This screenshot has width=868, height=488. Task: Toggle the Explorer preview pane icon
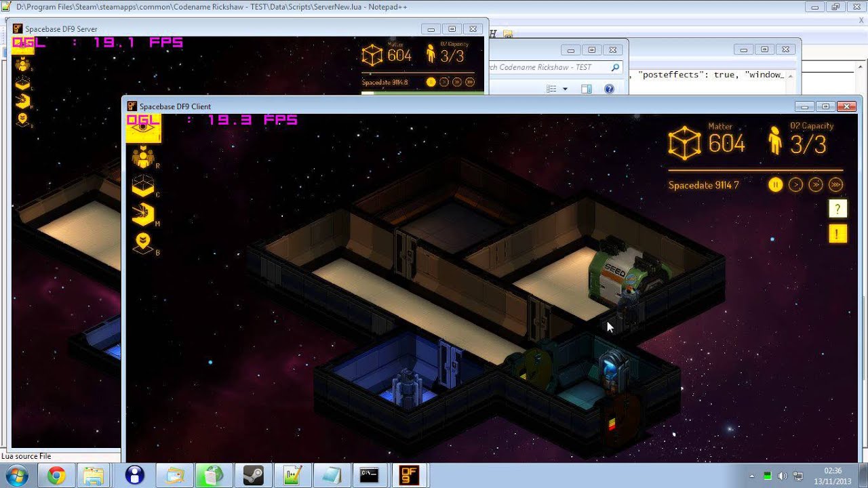tap(587, 89)
